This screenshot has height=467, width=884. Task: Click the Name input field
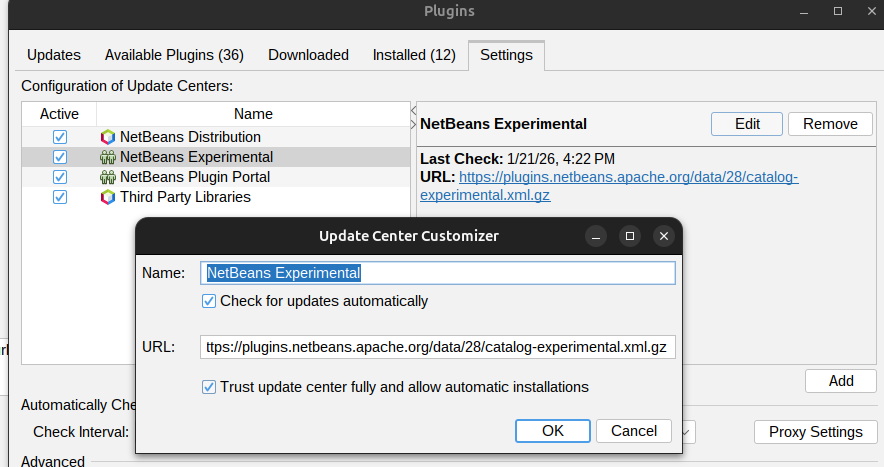(437, 273)
